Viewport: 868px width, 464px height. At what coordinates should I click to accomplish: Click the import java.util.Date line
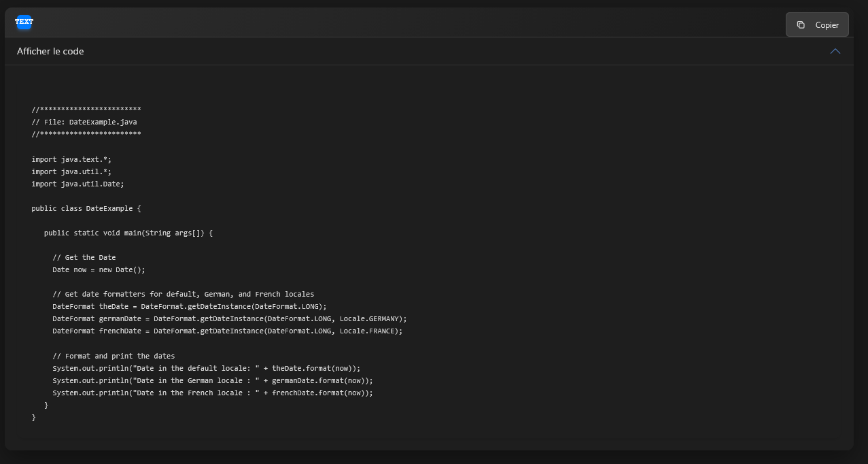tap(77, 184)
